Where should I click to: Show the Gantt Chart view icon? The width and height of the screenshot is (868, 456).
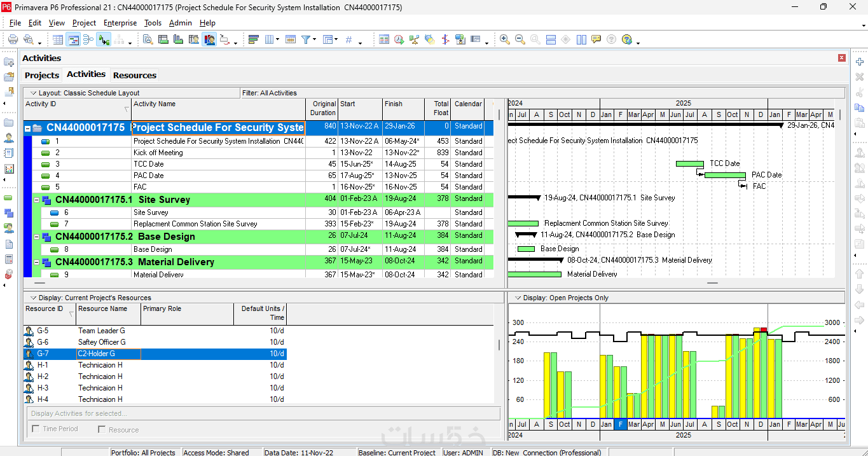point(73,39)
